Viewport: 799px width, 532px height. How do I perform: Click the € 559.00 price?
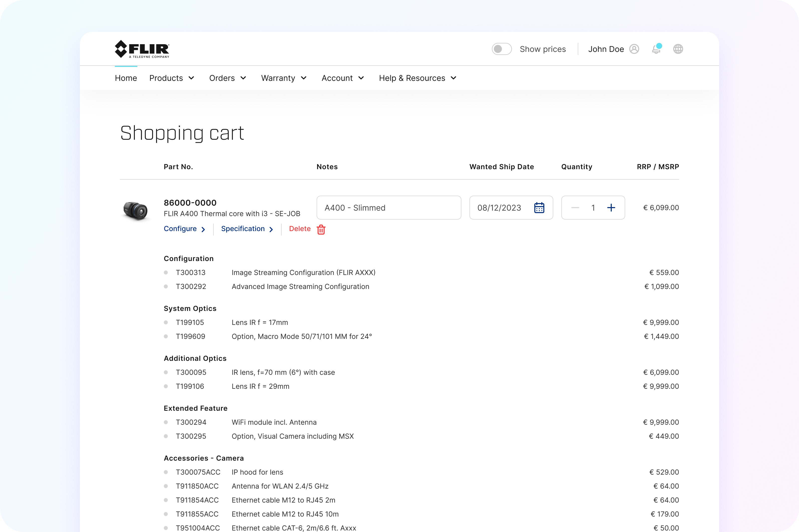coord(664,272)
